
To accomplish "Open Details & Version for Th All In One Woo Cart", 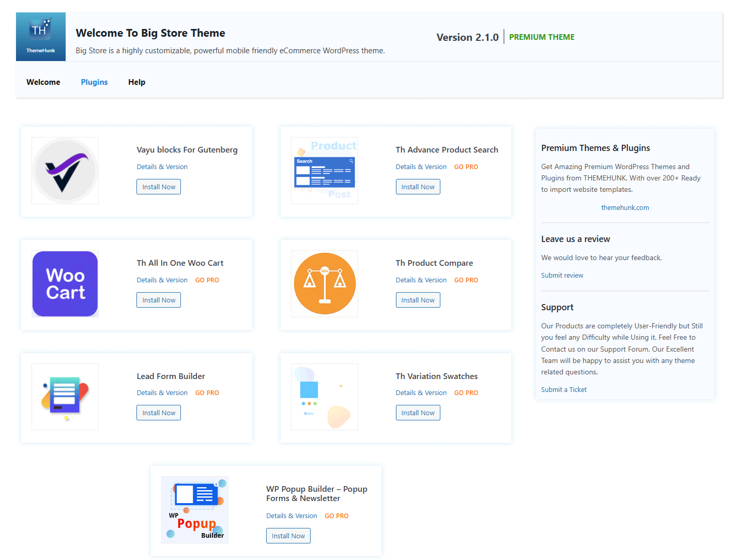I will (162, 280).
